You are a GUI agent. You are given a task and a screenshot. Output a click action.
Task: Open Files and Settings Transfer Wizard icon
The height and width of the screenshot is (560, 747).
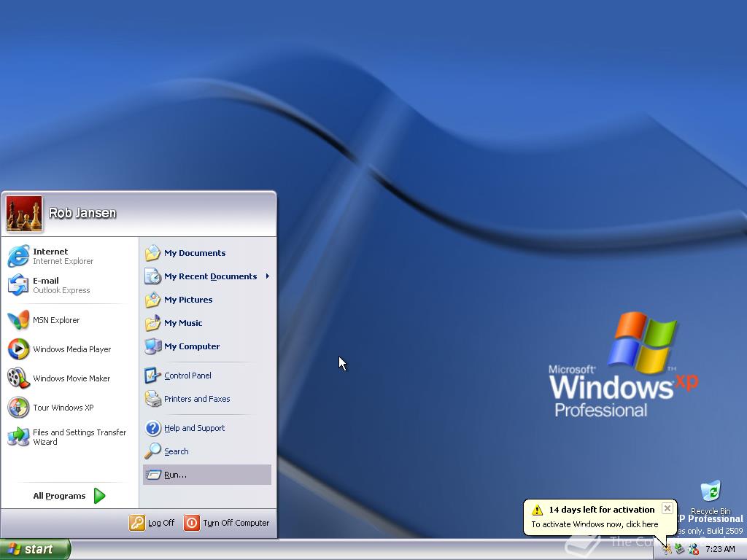pyautogui.click(x=18, y=437)
